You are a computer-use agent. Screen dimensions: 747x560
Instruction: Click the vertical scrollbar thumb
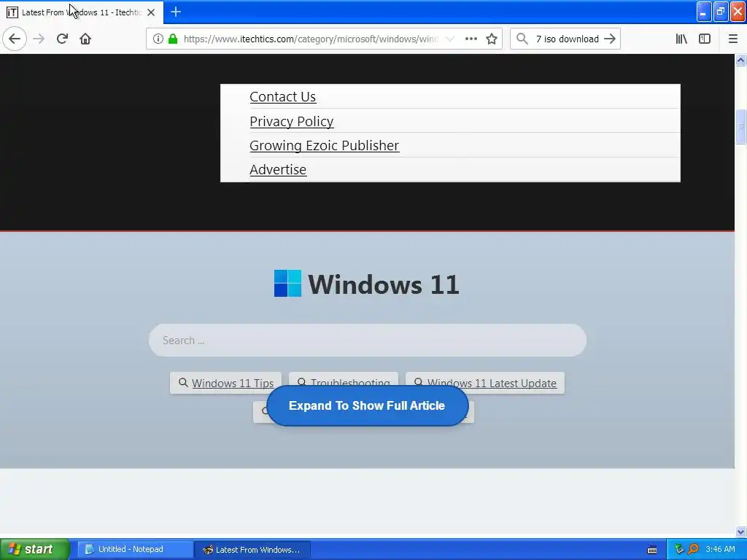(740, 126)
